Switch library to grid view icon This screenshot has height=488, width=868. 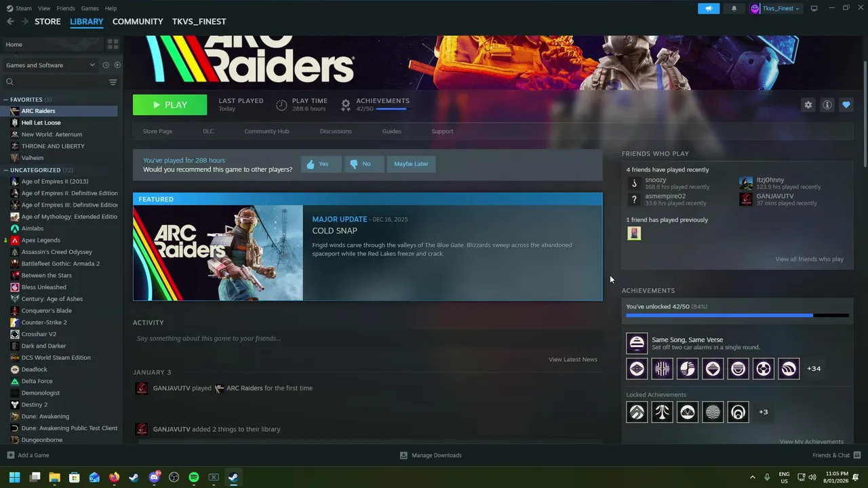[x=113, y=44]
